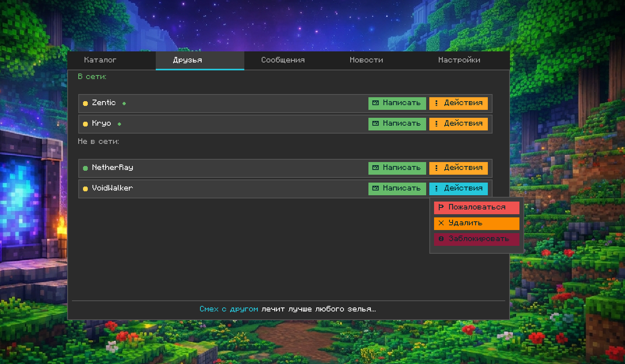
Task: Expand the Действия dropdown for Zentic
Action: [x=459, y=103]
